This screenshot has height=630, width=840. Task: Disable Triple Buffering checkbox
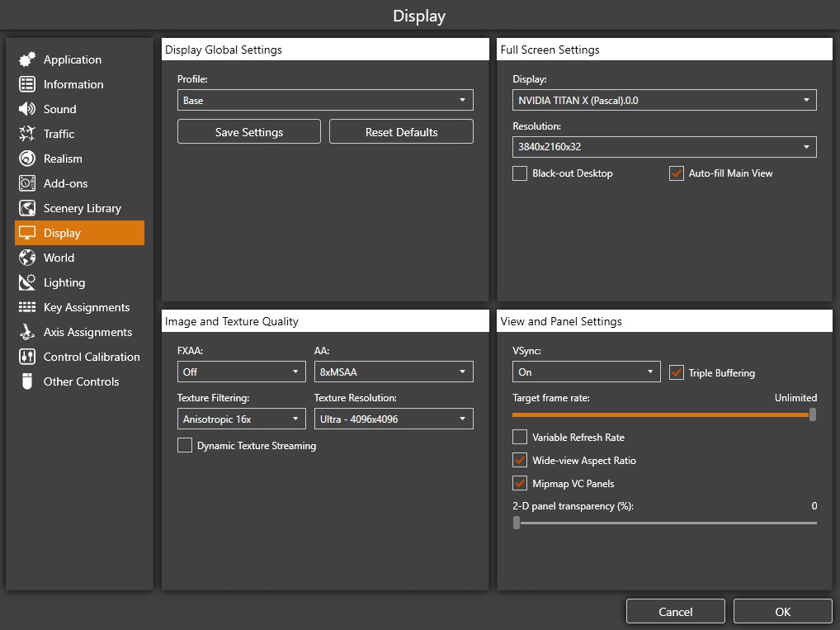(x=676, y=372)
